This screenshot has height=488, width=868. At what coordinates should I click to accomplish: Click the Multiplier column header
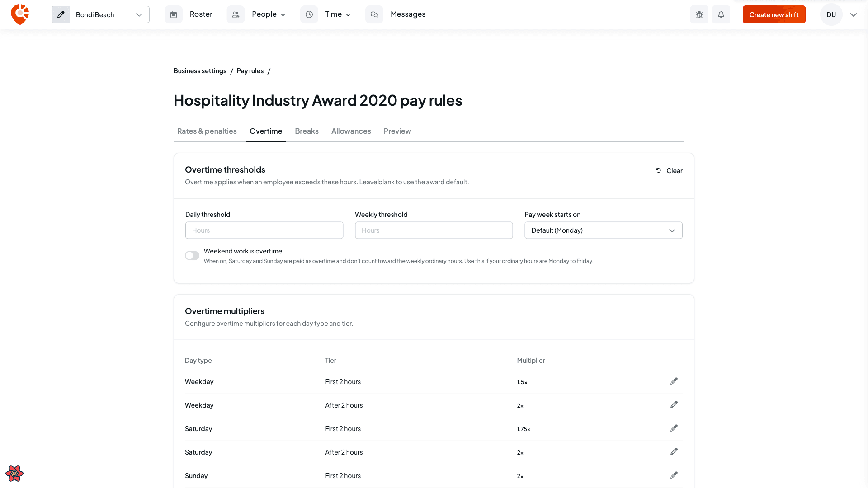(x=531, y=361)
